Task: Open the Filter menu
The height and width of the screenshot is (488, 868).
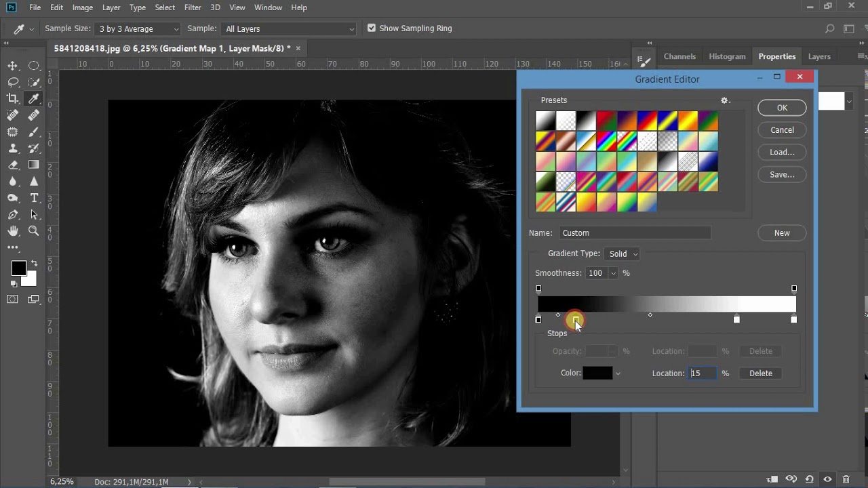Action: click(x=193, y=7)
